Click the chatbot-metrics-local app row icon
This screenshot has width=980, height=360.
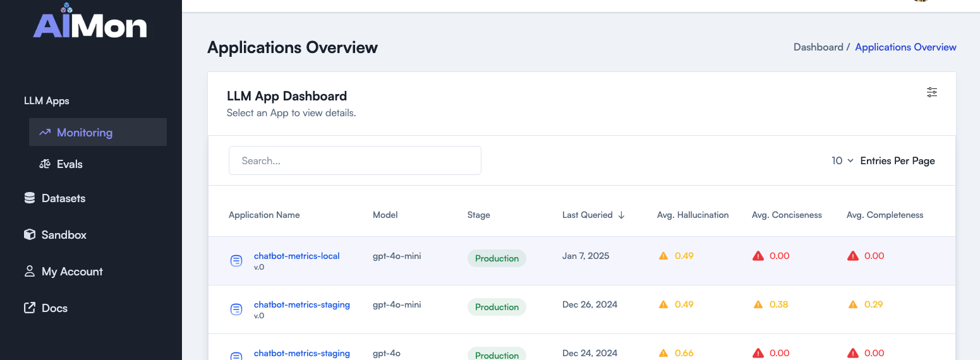point(236,261)
